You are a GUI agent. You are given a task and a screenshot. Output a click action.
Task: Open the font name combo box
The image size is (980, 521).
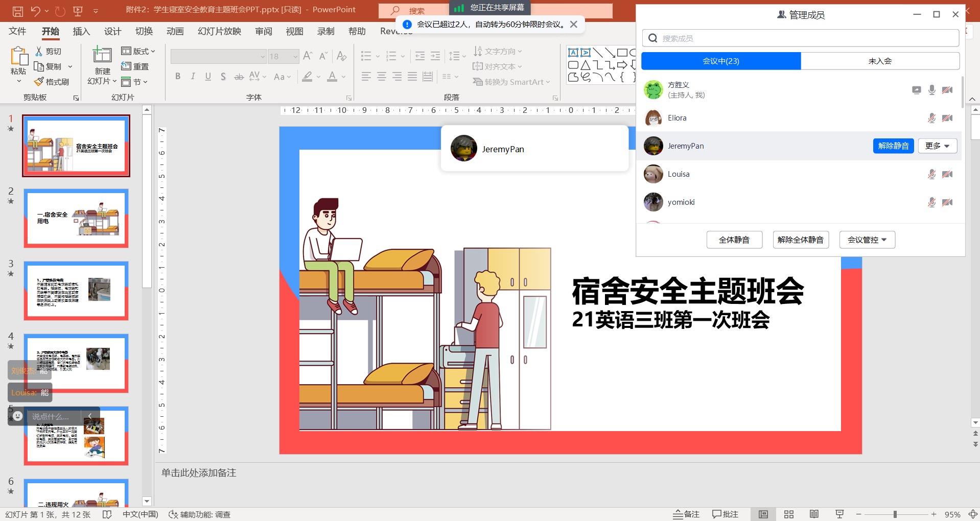click(x=218, y=56)
